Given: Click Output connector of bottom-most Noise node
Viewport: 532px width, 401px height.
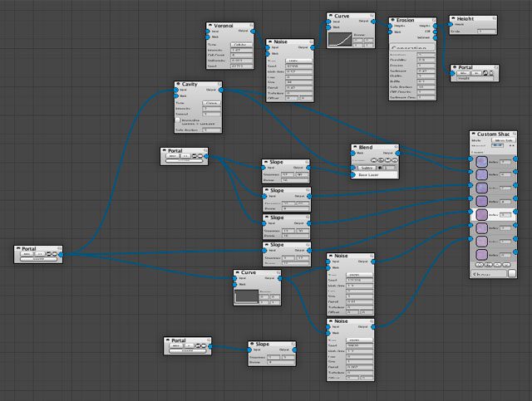Looking at the screenshot, I should tap(373, 327).
